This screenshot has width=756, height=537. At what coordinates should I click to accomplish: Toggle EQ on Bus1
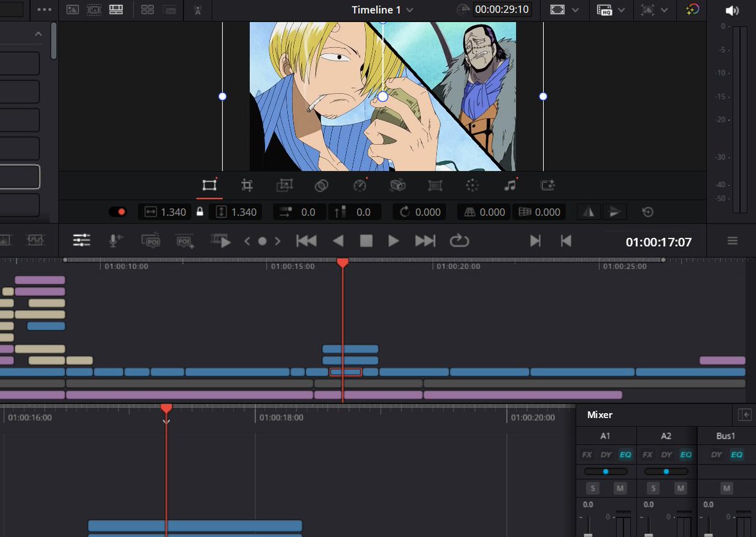point(736,454)
